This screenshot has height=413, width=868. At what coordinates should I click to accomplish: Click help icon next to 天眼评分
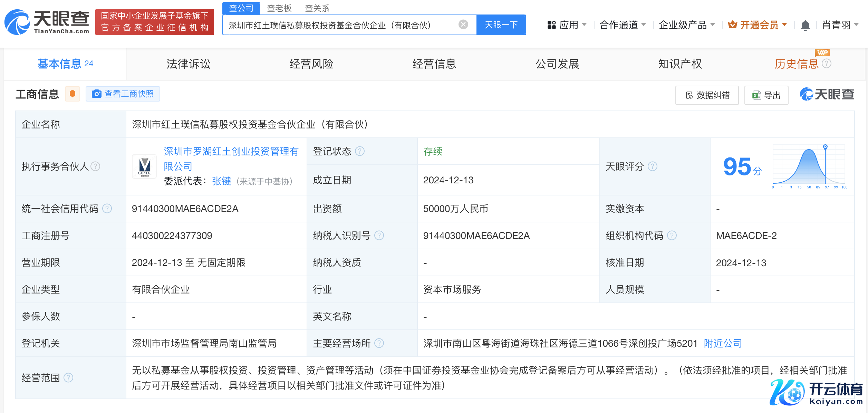coord(653,166)
